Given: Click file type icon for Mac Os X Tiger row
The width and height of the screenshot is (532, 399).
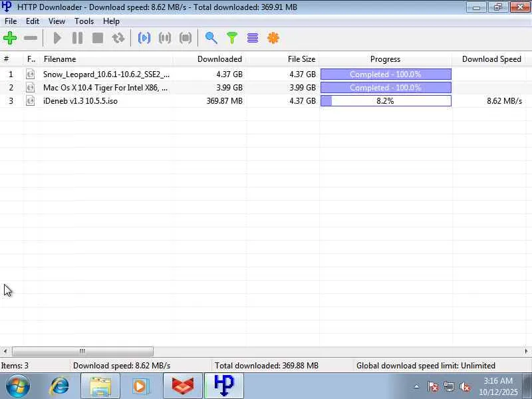Looking at the screenshot, I should pos(30,88).
